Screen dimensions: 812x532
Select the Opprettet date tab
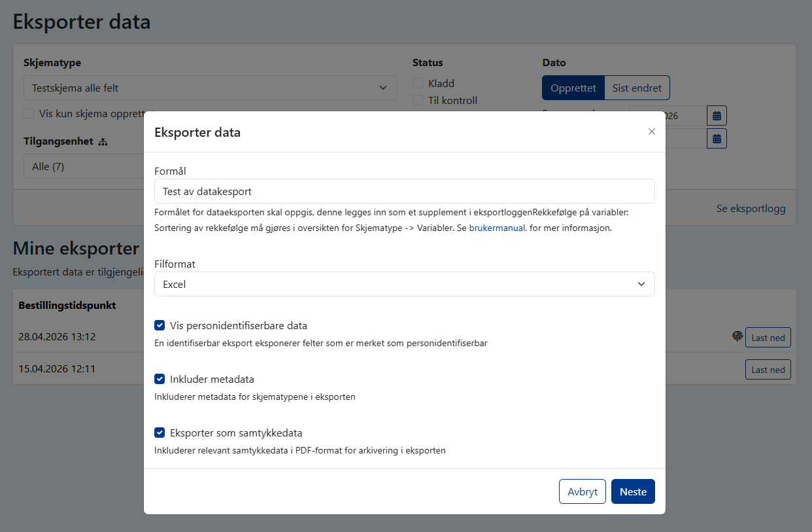[573, 88]
